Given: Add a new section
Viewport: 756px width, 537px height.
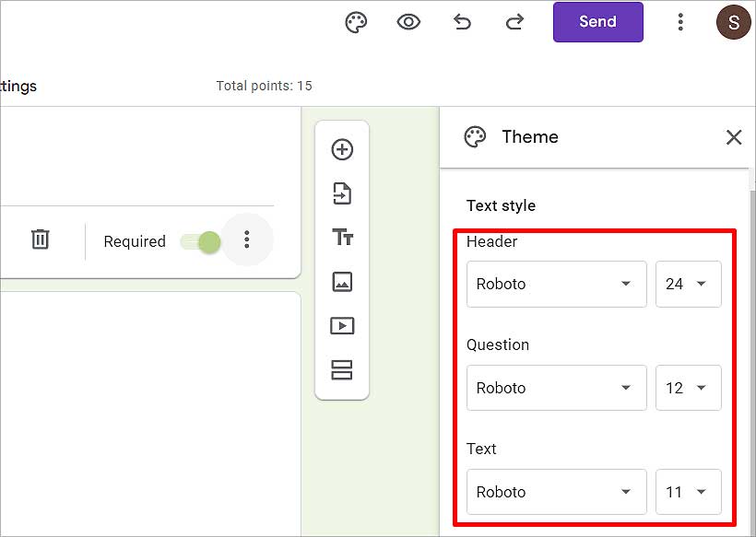Looking at the screenshot, I should click(x=342, y=370).
